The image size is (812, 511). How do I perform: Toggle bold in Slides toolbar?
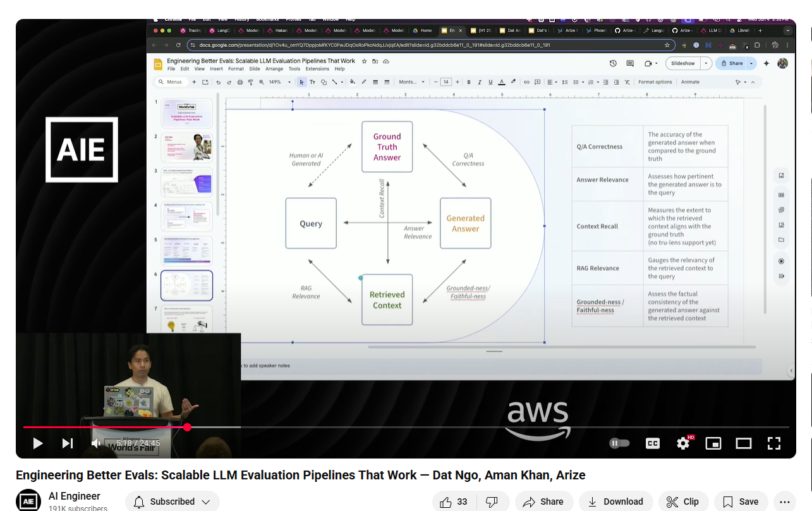coord(469,82)
